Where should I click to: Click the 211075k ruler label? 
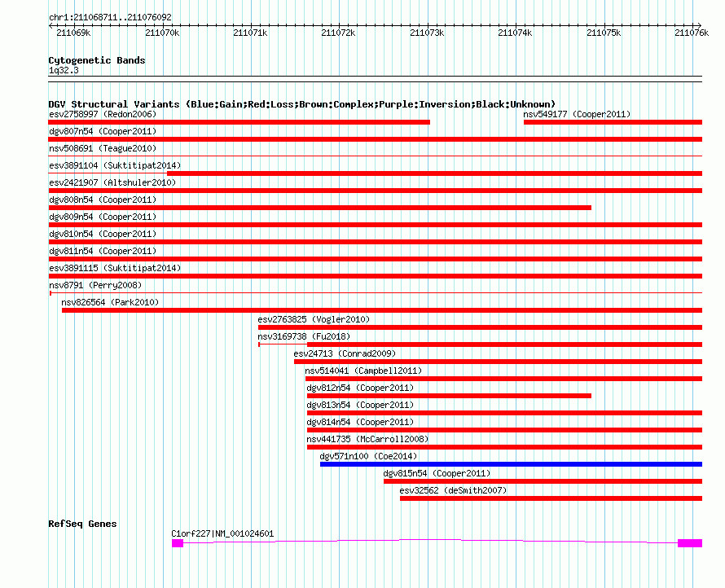[x=604, y=33]
